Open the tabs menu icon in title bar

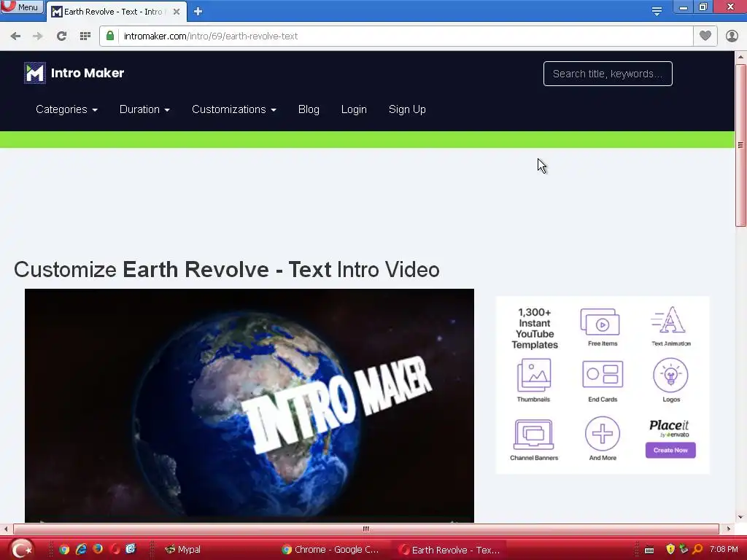[657, 12]
